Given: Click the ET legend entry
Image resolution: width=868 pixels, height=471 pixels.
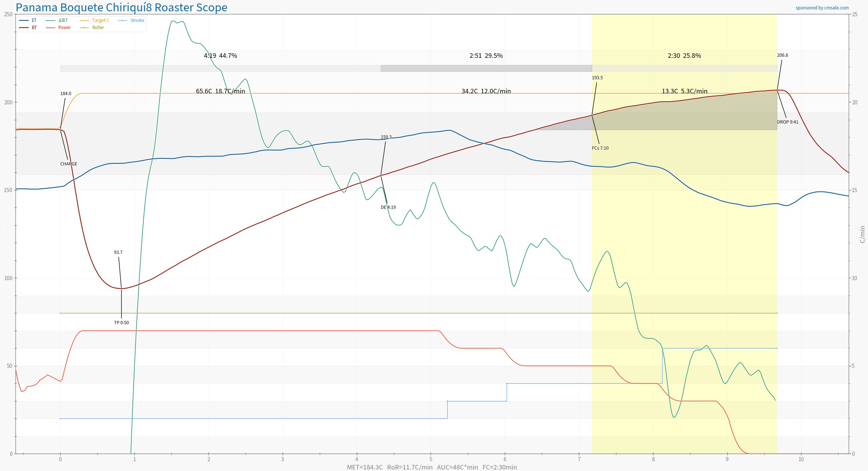Looking at the screenshot, I should (34, 20).
